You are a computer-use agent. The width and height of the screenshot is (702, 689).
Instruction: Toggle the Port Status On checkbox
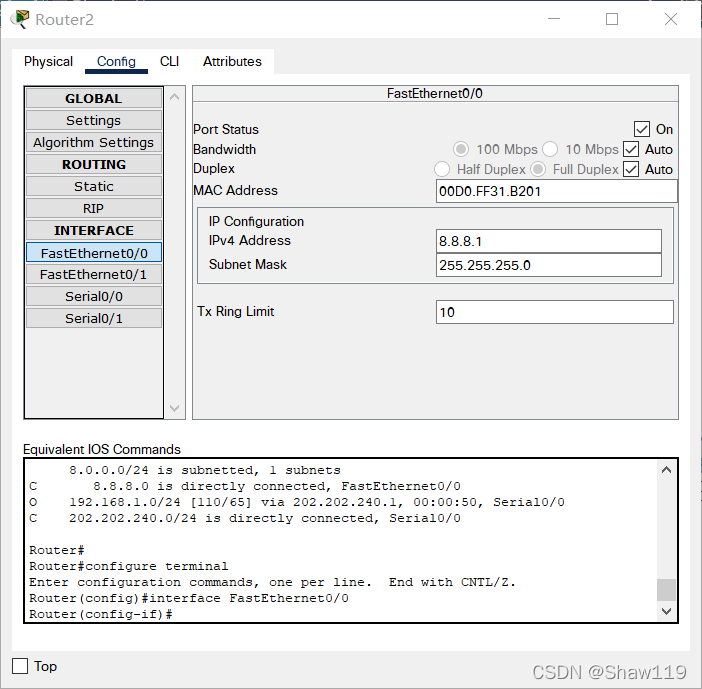point(642,129)
